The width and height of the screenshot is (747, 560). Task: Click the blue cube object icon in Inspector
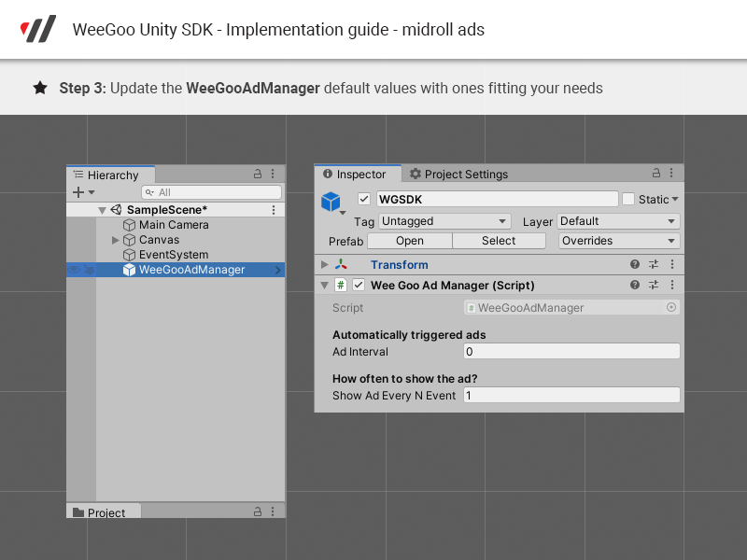tap(331, 202)
